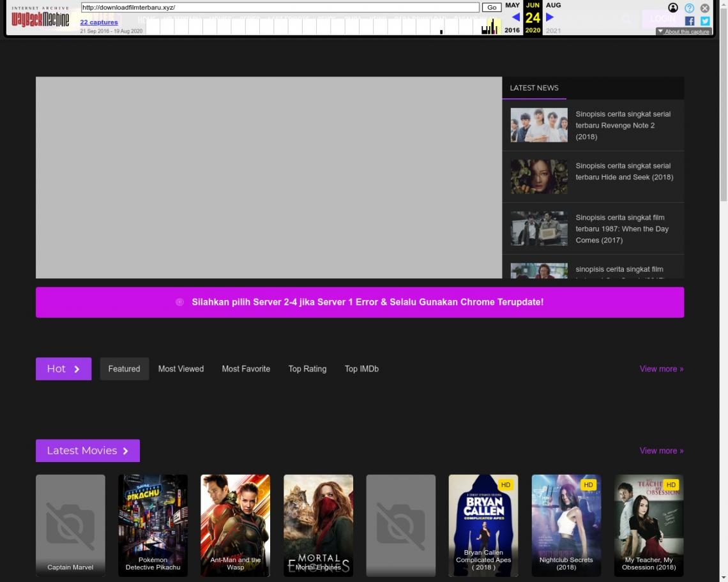The image size is (728, 582).
Task: Open the My Teacher, My Obsession poster
Action: pyautogui.click(x=649, y=525)
